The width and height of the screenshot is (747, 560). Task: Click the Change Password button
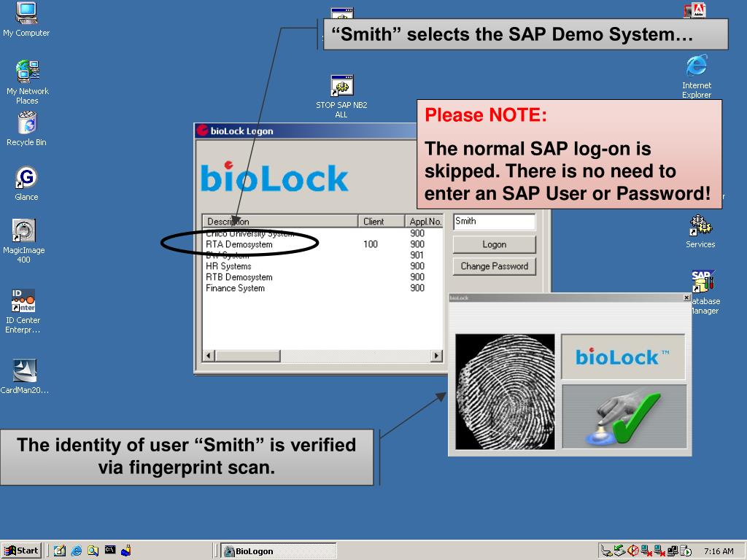click(x=494, y=266)
